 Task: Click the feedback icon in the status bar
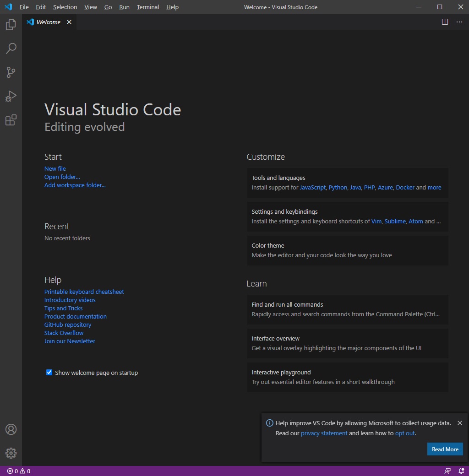click(447, 471)
